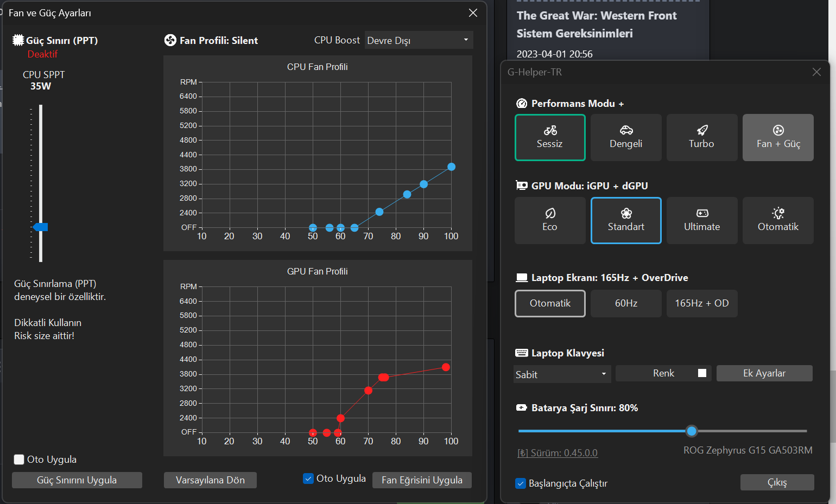Click the battery charge limit slider handle
The image size is (836, 504).
pyautogui.click(x=691, y=431)
